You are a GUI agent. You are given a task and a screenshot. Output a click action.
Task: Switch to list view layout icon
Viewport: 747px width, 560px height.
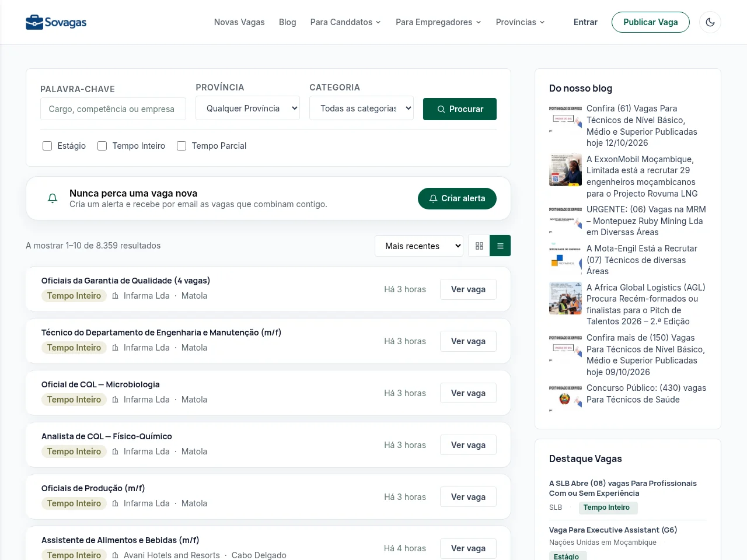[x=500, y=246]
